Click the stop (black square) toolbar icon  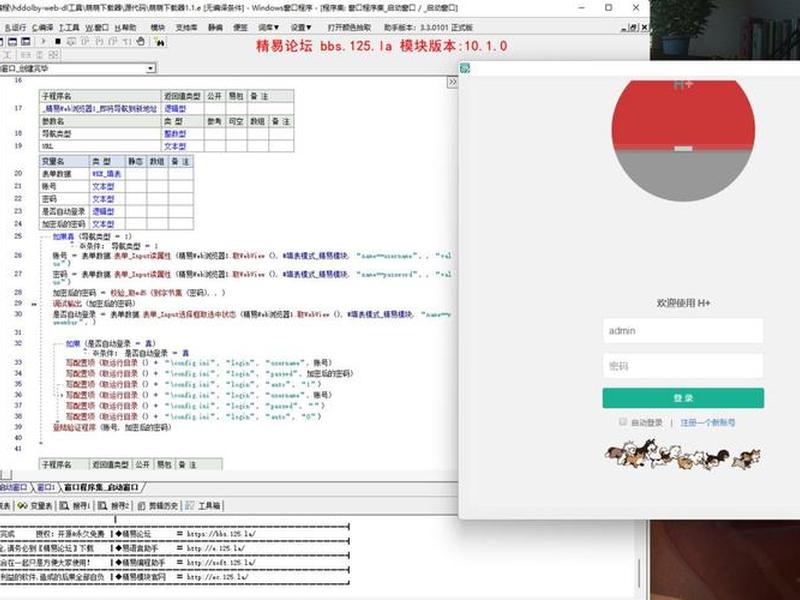tap(58, 41)
